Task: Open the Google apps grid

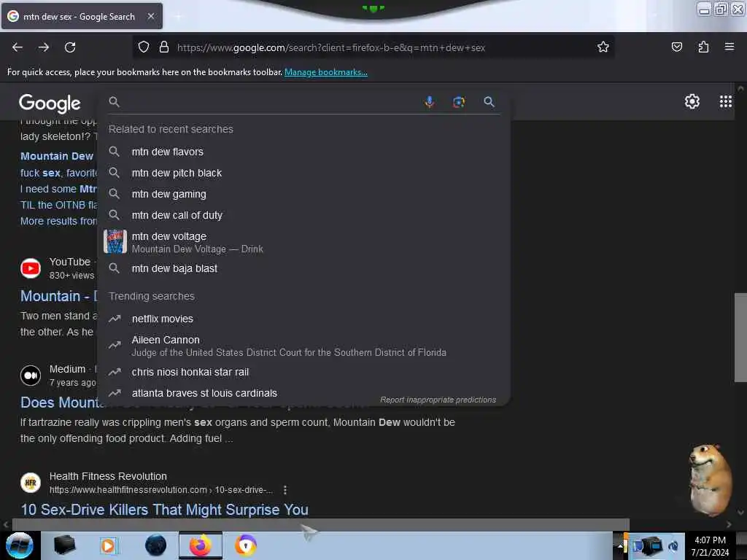Action: pyautogui.click(x=726, y=101)
